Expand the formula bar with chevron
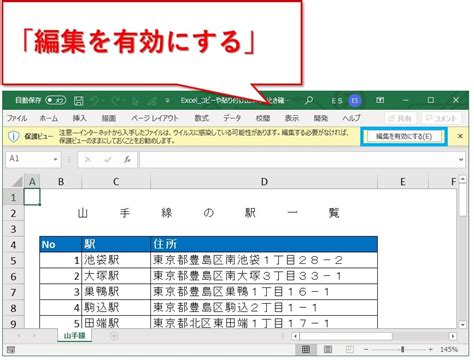 point(461,160)
